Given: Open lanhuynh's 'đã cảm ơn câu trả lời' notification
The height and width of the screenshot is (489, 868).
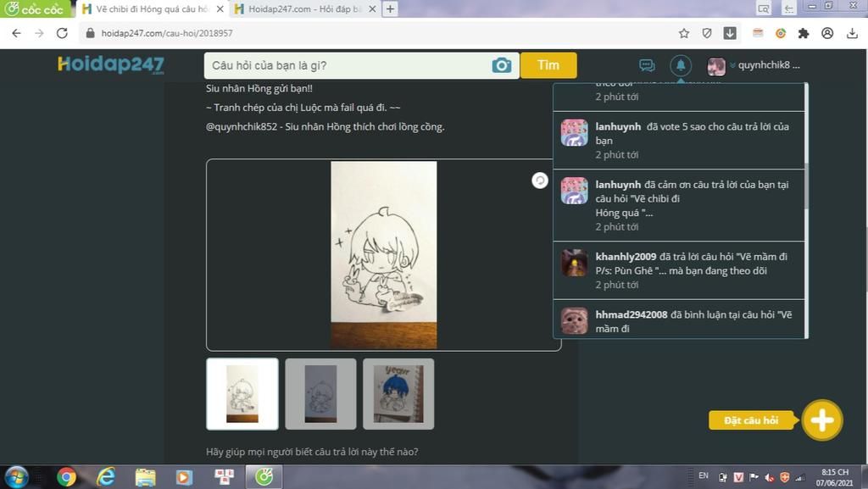Looking at the screenshot, I should pos(679,205).
